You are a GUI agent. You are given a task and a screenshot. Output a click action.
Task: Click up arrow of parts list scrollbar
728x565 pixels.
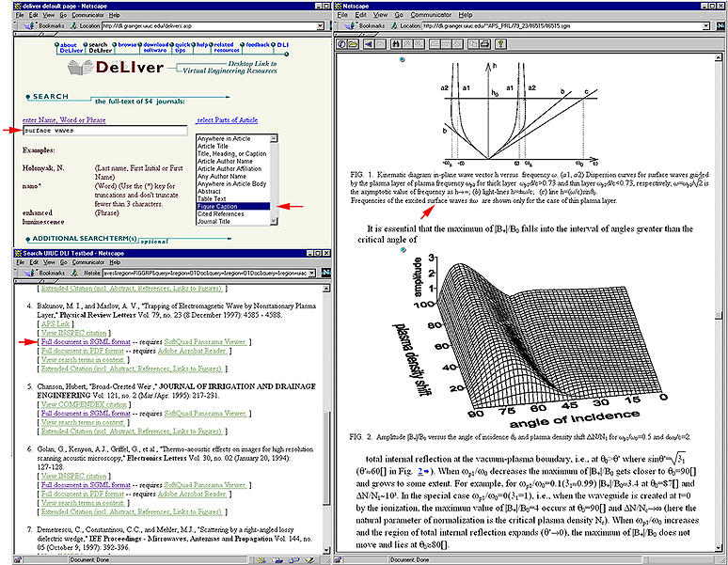274,138
